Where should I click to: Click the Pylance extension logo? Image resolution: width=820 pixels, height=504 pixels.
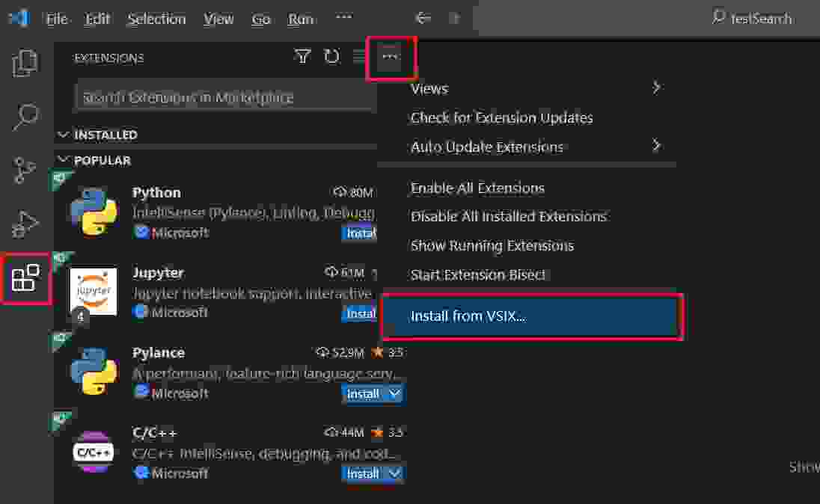click(x=94, y=371)
